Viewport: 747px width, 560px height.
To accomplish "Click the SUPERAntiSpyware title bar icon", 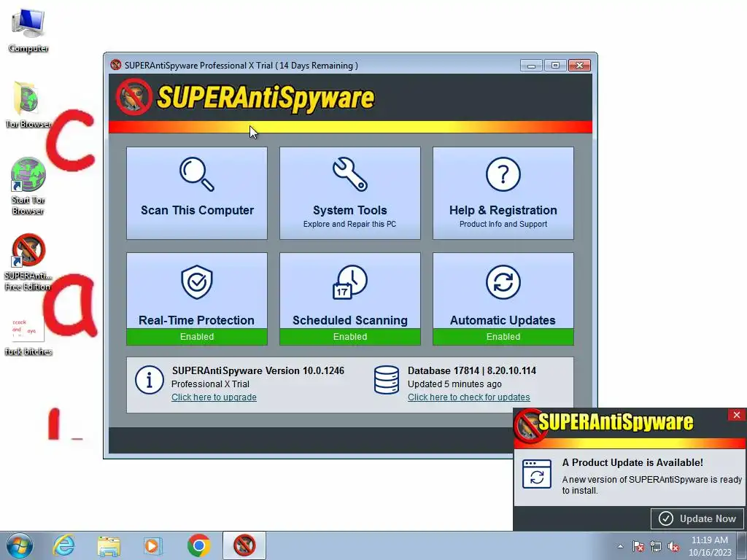I will point(116,65).
